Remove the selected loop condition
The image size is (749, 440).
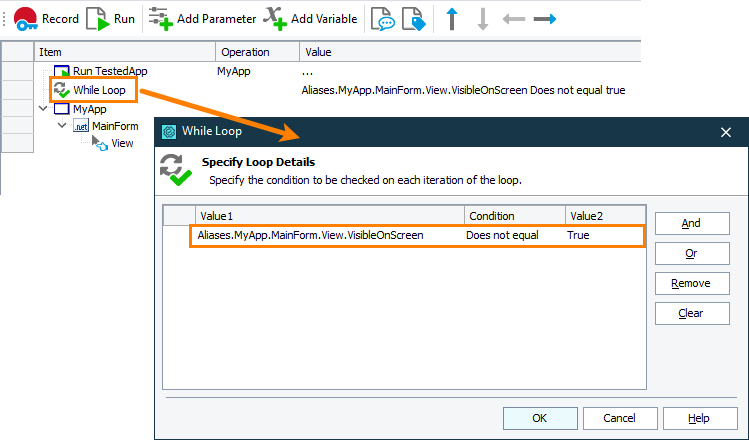[x=691, y=283]
